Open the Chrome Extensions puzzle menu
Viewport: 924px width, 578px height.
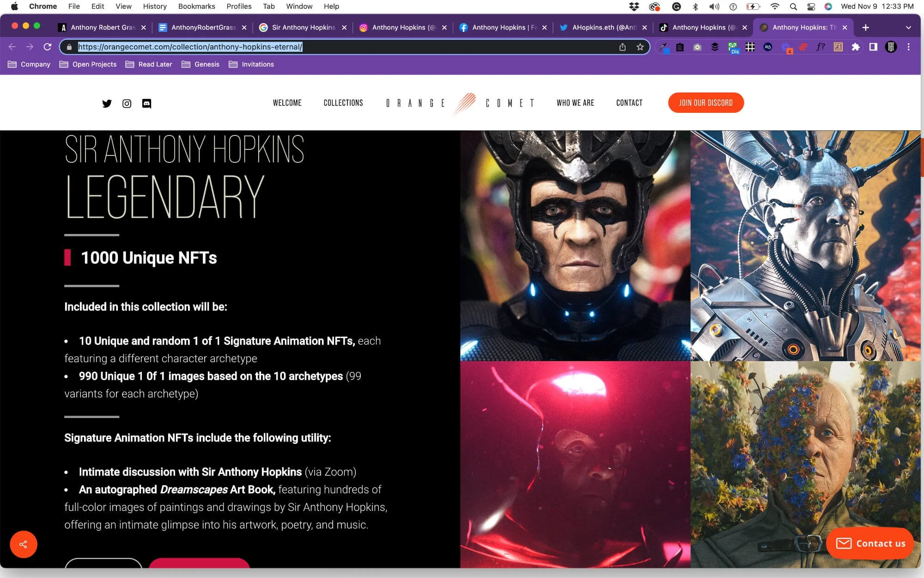click(856, 47)
